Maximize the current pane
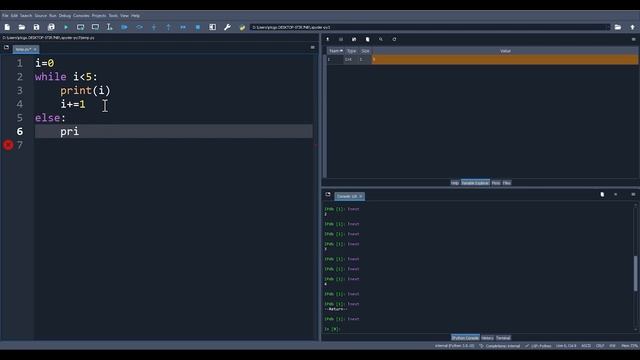Image resolution: width=640 pixels, height=360 pixels. (x=213, y=27)
